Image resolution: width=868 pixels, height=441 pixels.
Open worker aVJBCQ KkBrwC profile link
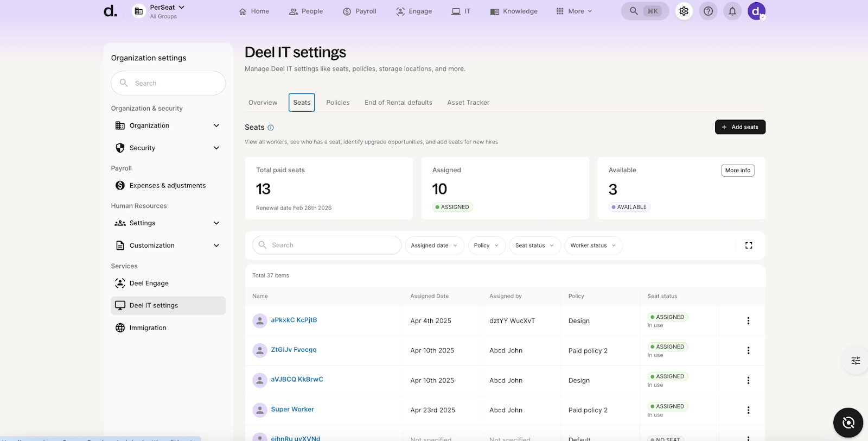click(x=297, y=380)
